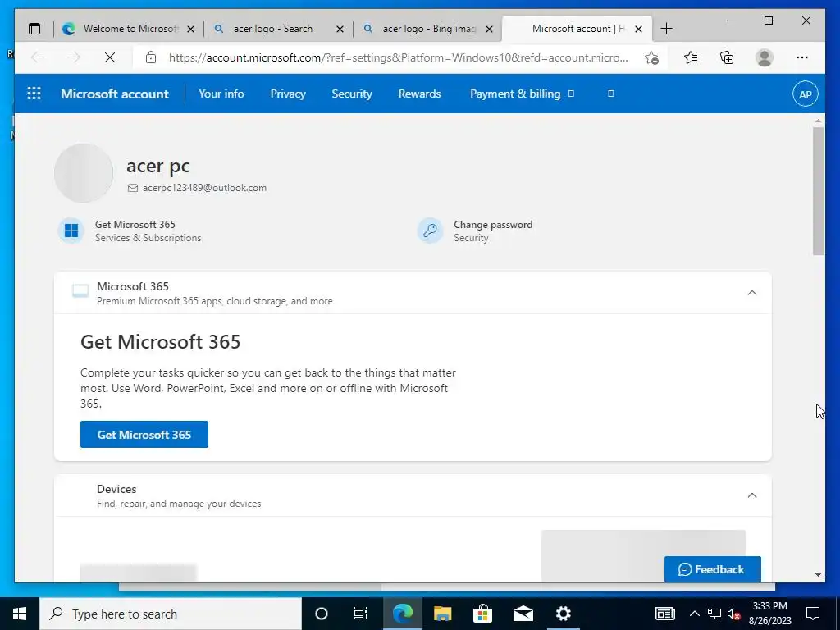Click the Microsoft account home link
The width and height of the screenshot is (840, 630).
[x=115, y=94]
